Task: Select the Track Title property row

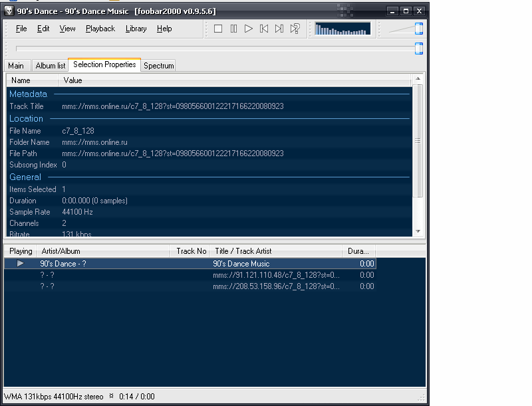Action: pyautogui.click(x=209, y=106)
